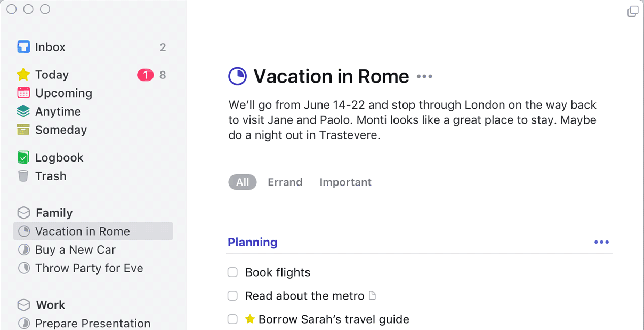Open the green Logbook icon

click(23, 157)
